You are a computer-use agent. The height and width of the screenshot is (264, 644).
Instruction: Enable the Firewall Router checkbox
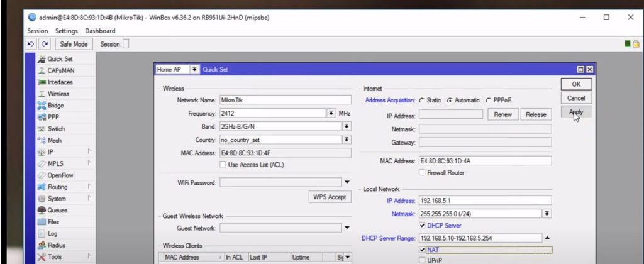[422, 173]
